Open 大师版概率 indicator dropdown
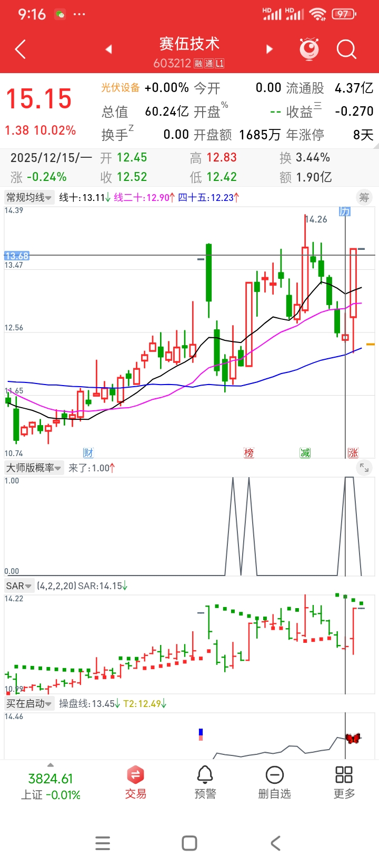 point(34,468)
